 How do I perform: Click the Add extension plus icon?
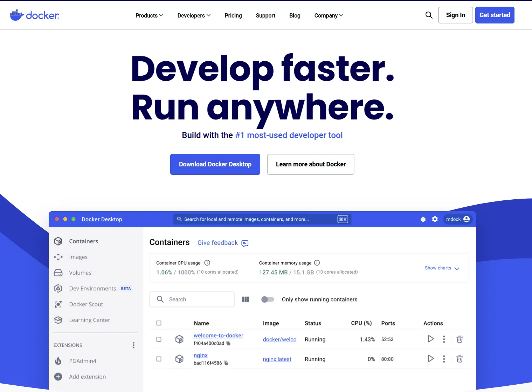pos(58,377)
